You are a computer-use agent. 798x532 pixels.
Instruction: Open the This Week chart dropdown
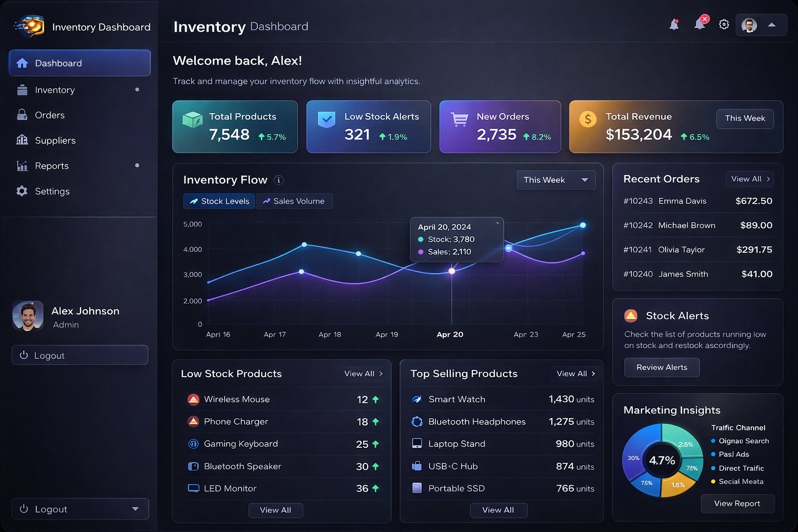(x=555, y=180)
